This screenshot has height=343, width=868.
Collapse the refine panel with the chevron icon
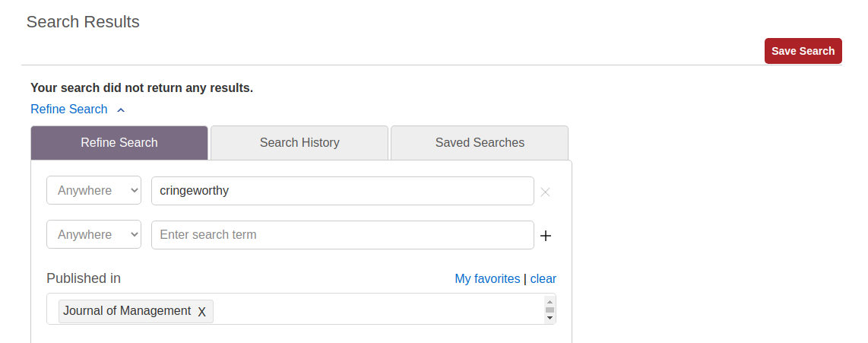pyautogui.click(x=122, y=110)
